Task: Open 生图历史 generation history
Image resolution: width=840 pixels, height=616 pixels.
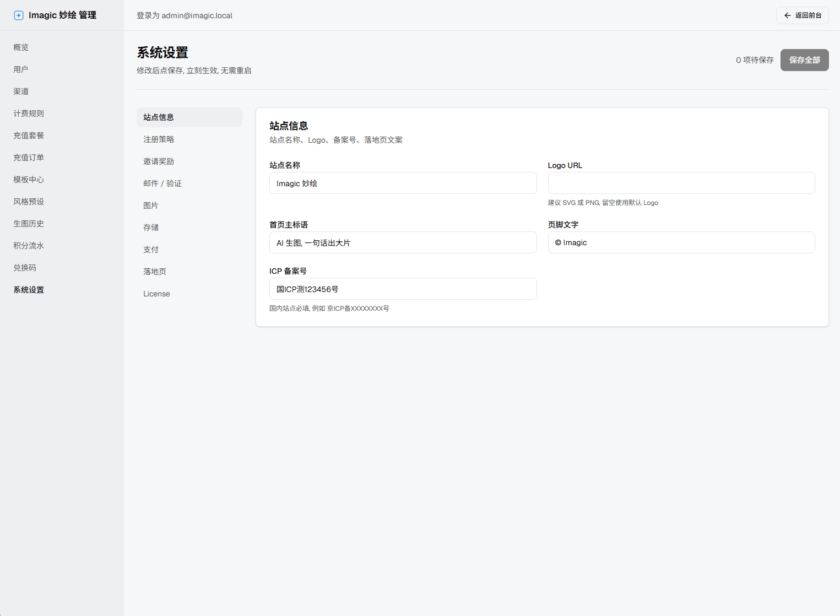Action: 29,224
